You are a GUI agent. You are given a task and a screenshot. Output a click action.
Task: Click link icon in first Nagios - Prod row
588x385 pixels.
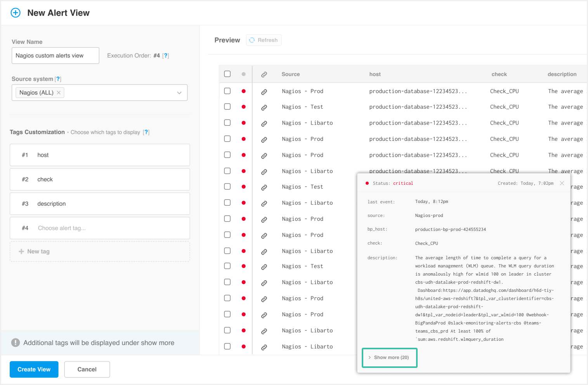[264, 92]
